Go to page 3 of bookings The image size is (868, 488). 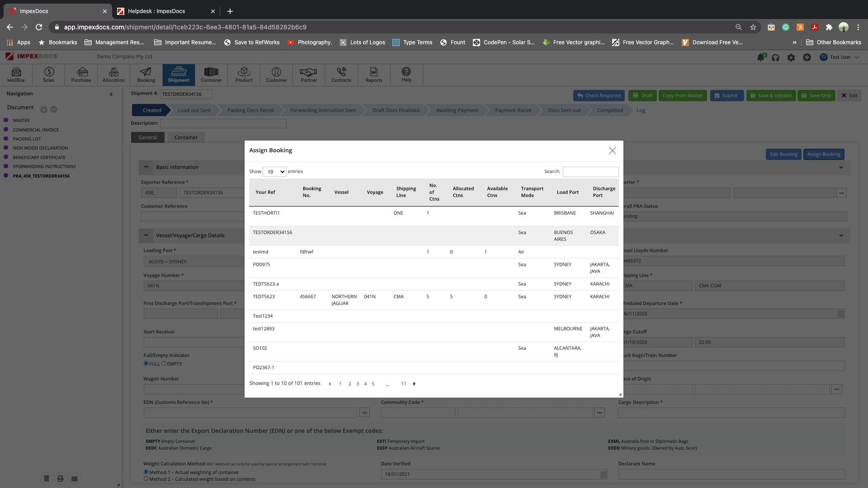(x=358, y=384)
